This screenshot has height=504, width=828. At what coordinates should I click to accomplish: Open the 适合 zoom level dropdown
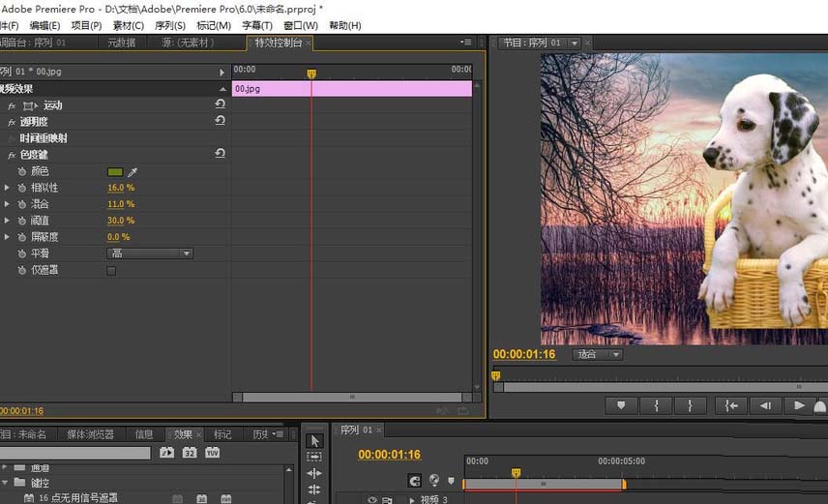[597, 354]
